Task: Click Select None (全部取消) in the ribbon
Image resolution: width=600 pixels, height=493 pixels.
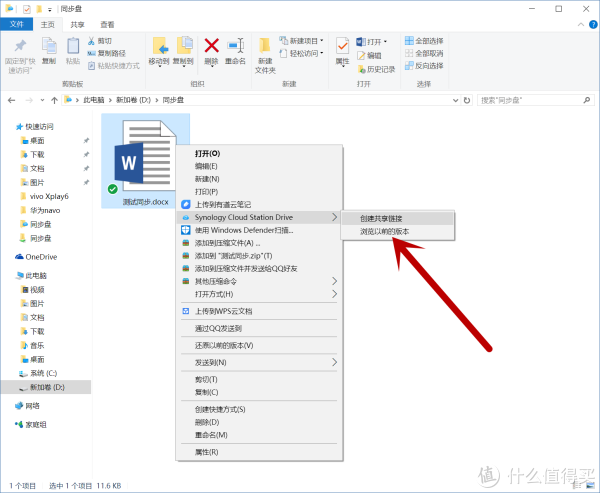Action: click(x=424, y=53)
